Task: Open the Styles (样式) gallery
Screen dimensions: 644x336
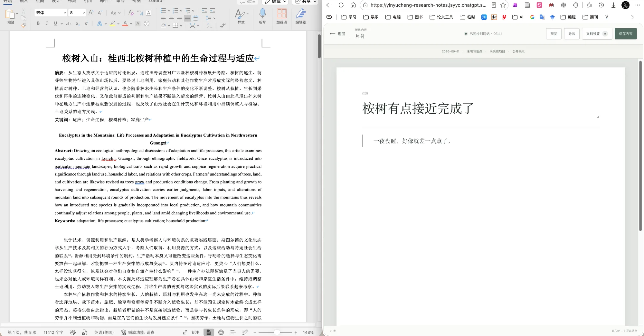Action: tap(241, 16)
